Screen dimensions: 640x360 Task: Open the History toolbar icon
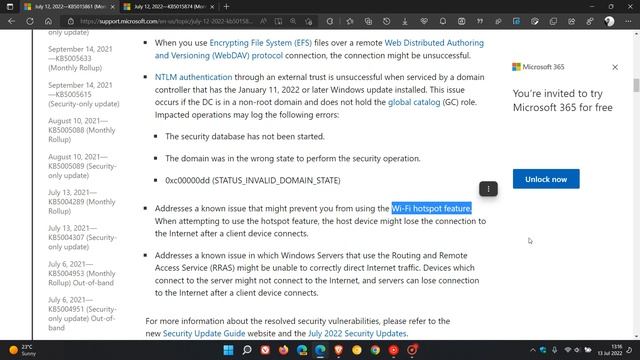[387, 21]
